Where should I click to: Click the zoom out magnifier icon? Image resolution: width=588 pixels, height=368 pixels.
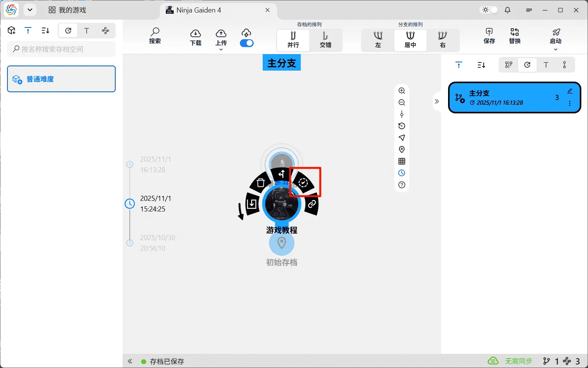pyautogui.click(x=402, y=102)
